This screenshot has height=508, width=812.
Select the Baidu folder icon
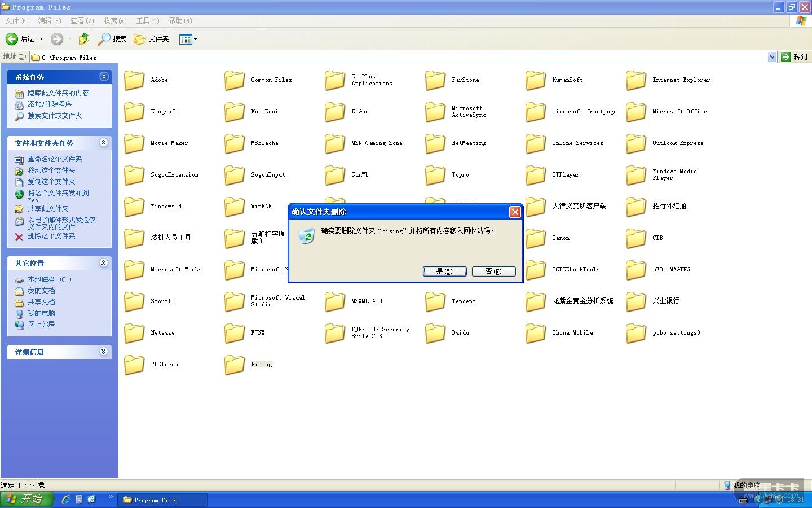(x=435, y=333)
